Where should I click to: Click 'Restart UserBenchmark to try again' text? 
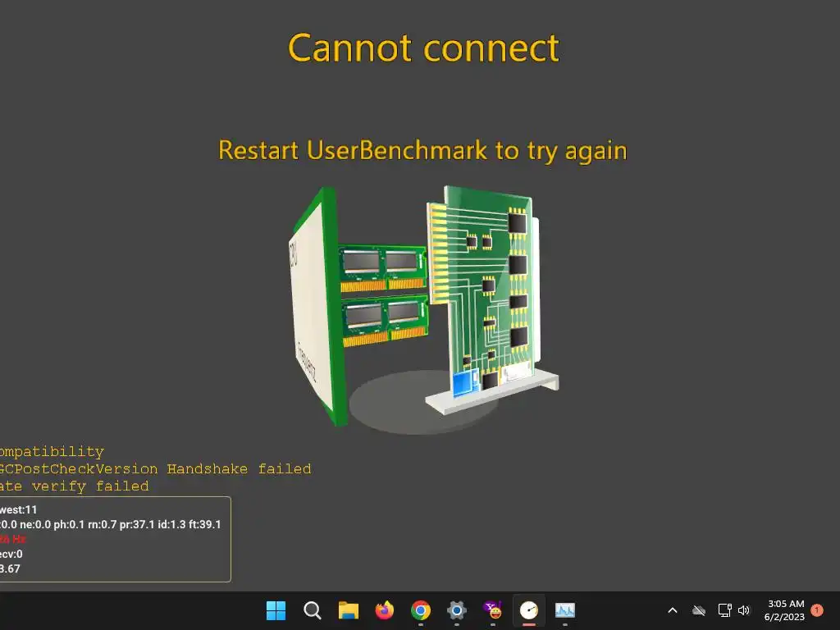click(x=422, y=151)
